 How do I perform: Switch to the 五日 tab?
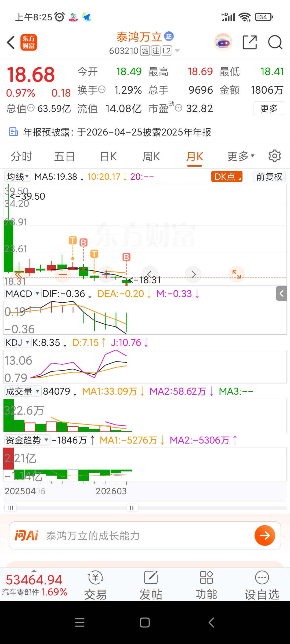pyautogui.click(x=64, y=156)
